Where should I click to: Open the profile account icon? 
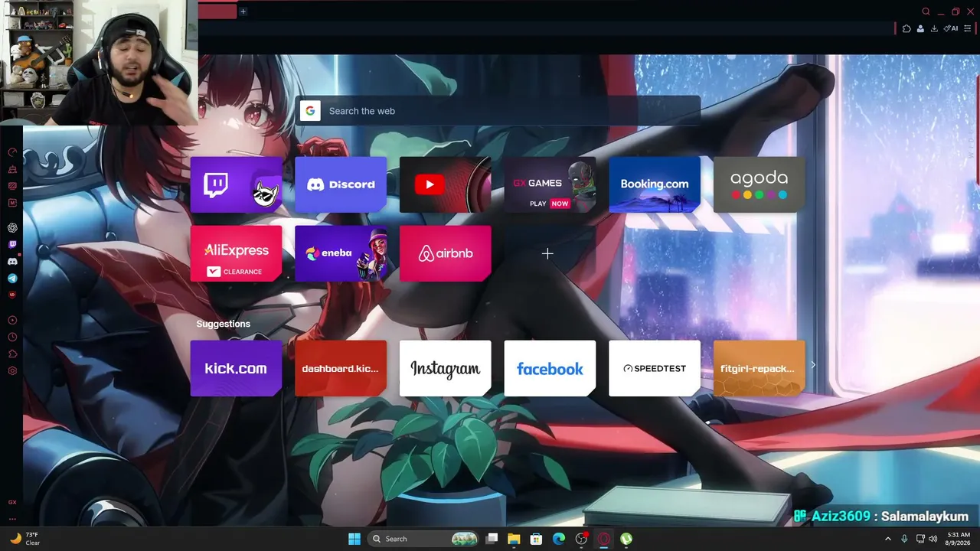[x=920, y=29]
